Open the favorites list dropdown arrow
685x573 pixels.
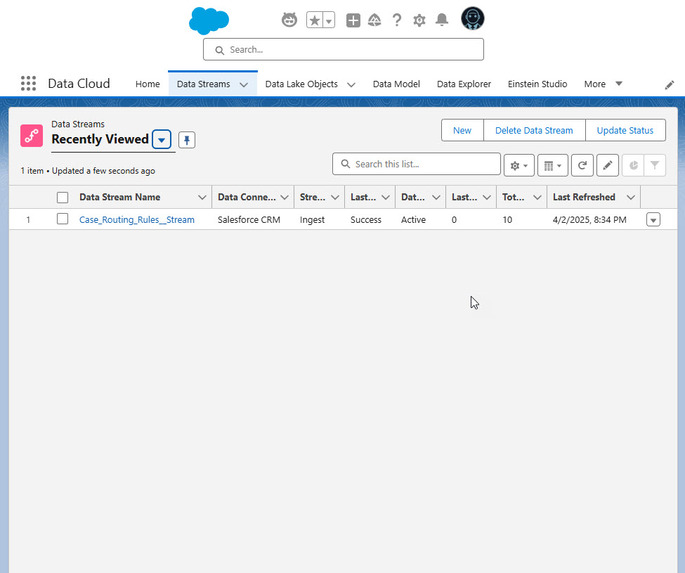pyautogui.click(x=329, y=20)
